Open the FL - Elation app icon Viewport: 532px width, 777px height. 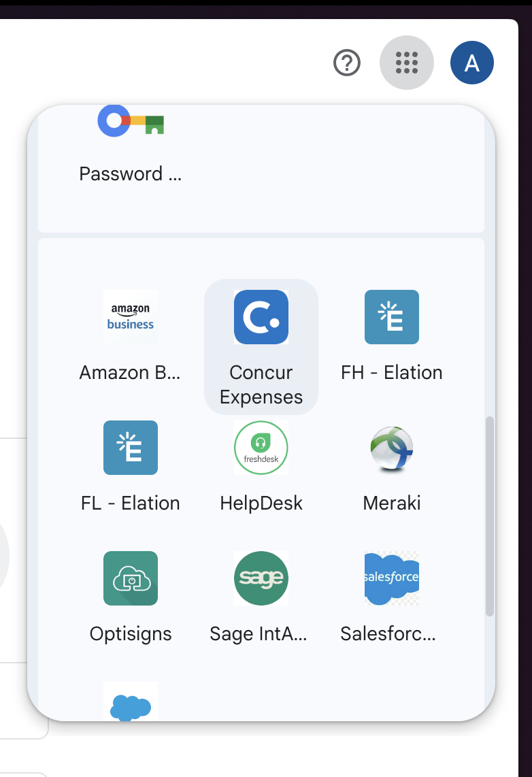pos(131,448)
